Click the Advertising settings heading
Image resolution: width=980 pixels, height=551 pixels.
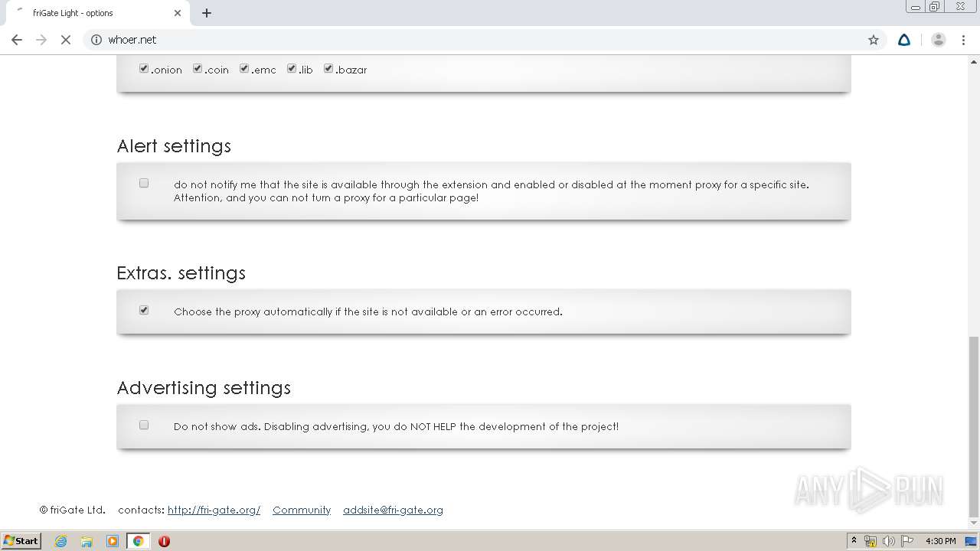[x=204, y=388]
